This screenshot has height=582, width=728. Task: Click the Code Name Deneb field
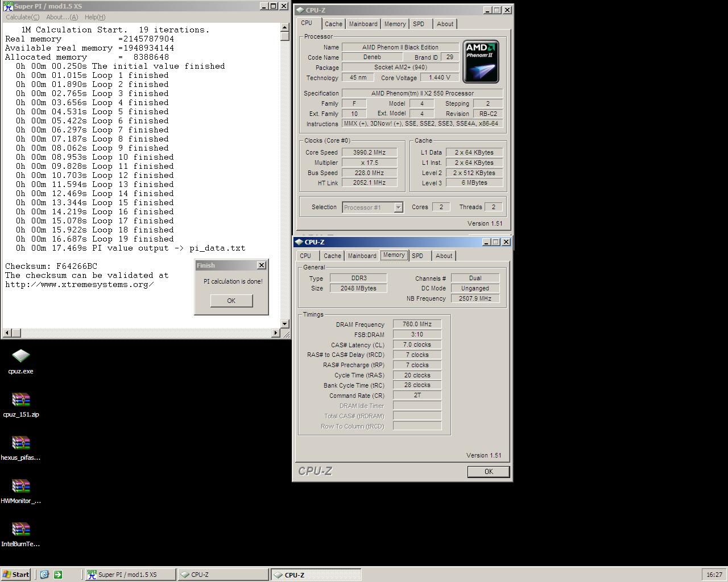coord(372,57)
